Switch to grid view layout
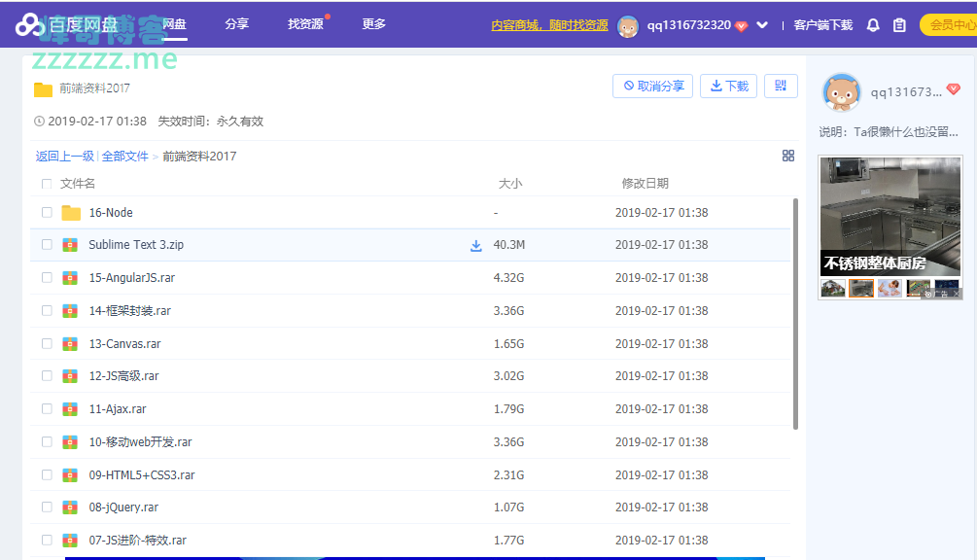This screenshot has width=977, height=560. coord(788,156)
